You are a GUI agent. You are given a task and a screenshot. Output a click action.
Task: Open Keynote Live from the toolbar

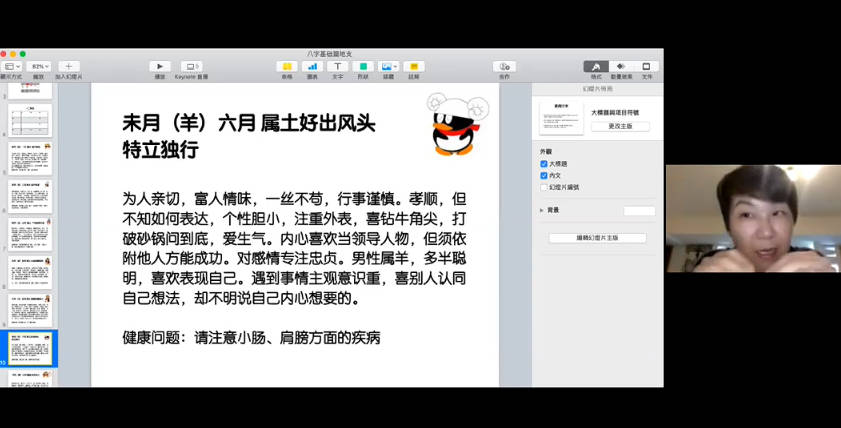[191, 66]
